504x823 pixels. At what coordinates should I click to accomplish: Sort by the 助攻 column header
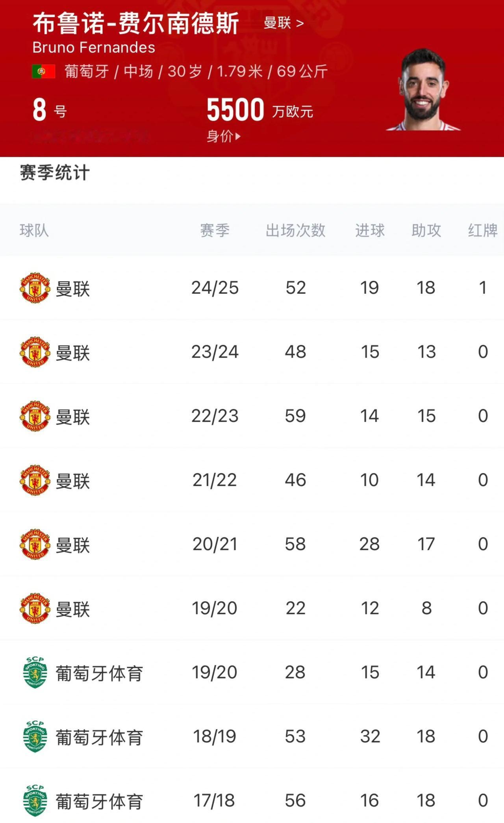[x=426, y=230]
